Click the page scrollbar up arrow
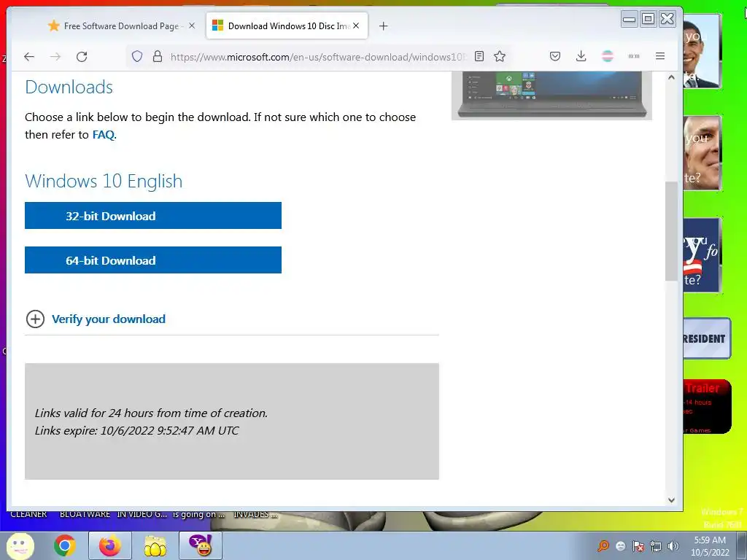Image resolution: width=747 pixels, height=560 pixels. (671, 77)
